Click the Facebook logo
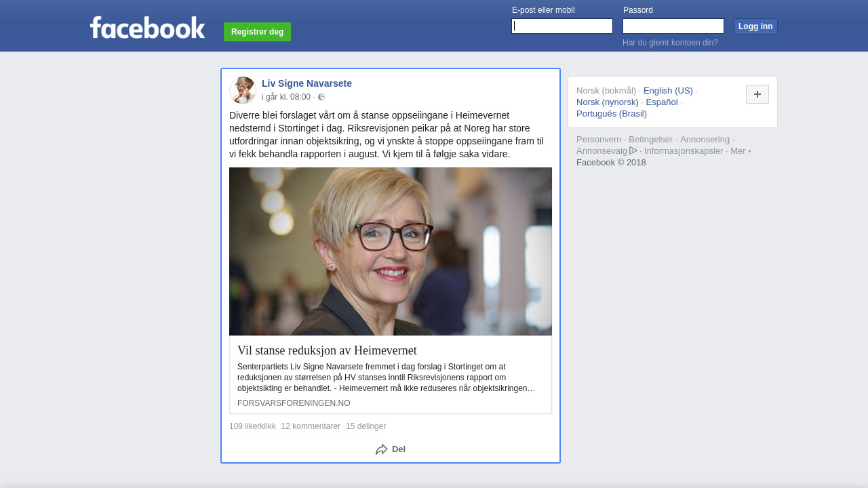The width and height of the screenshot is (868, 488). (147, 28)
